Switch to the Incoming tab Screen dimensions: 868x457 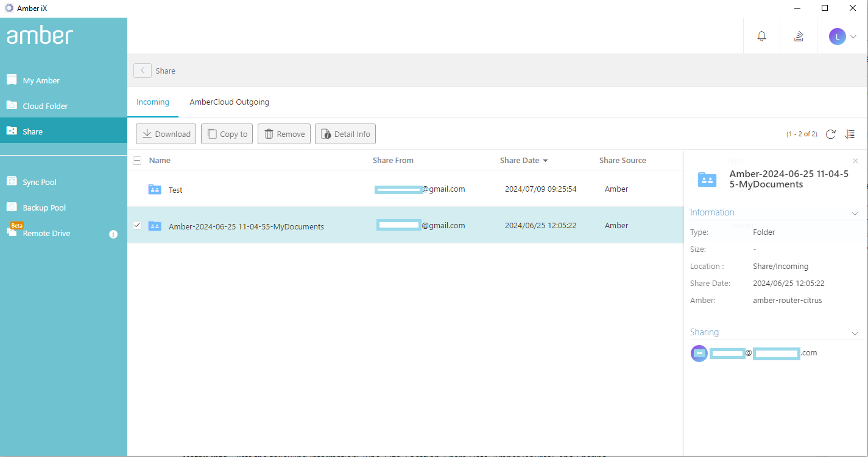pos(153,102)
